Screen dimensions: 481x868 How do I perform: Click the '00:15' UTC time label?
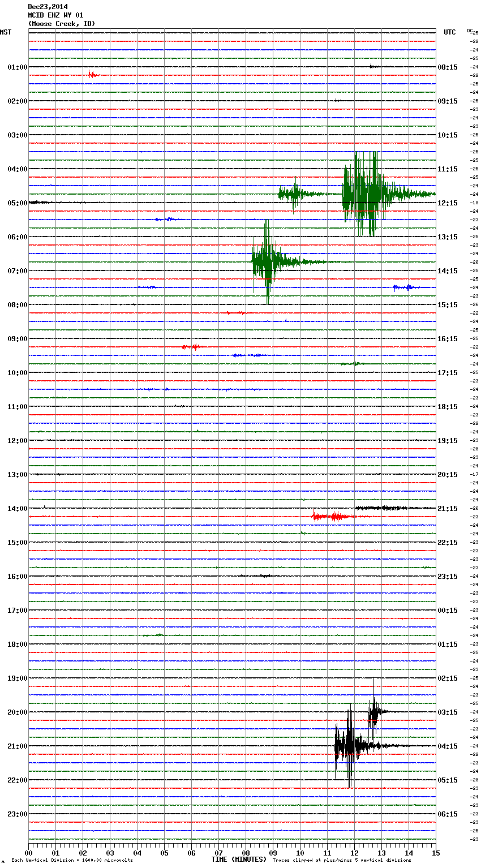point(448,611)
